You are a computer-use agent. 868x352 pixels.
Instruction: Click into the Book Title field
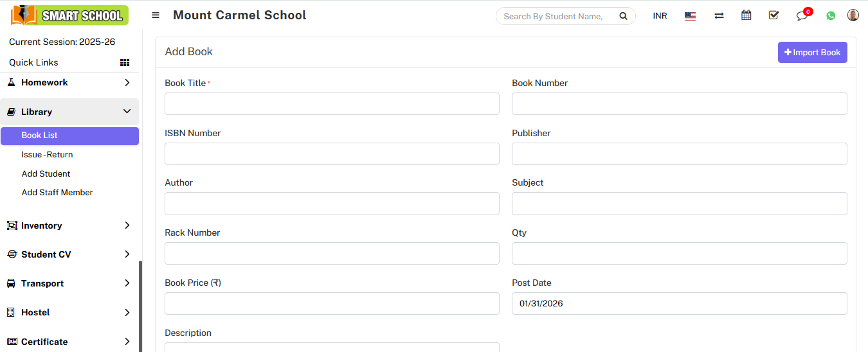tap(332, 104)
